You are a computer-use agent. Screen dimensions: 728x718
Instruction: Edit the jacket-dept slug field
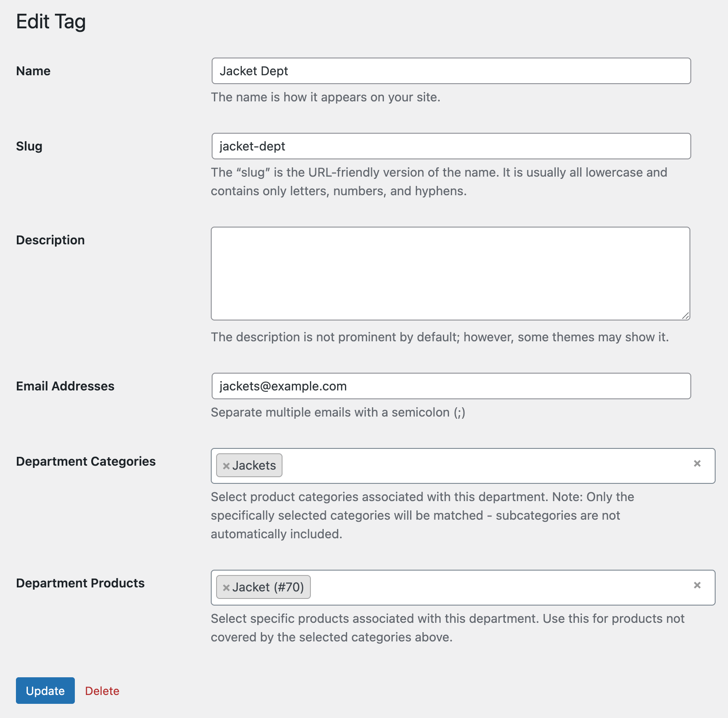450,146
